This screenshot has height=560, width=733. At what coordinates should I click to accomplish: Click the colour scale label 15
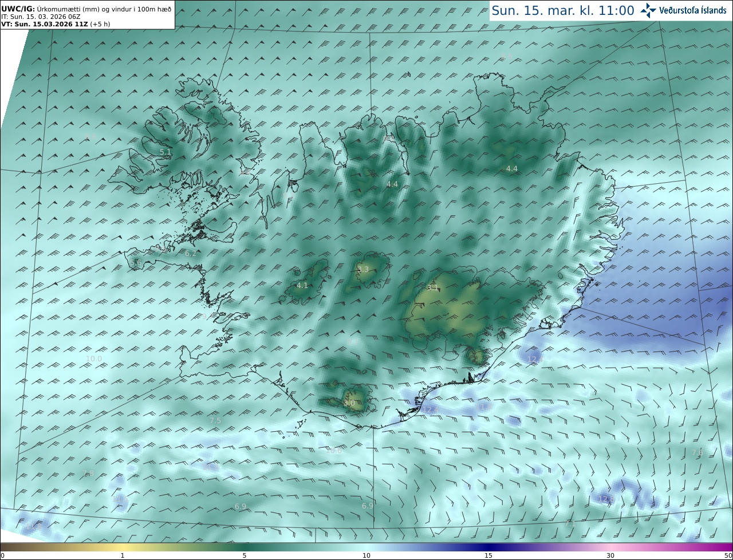pyautogui.click(x=488, y=555)
